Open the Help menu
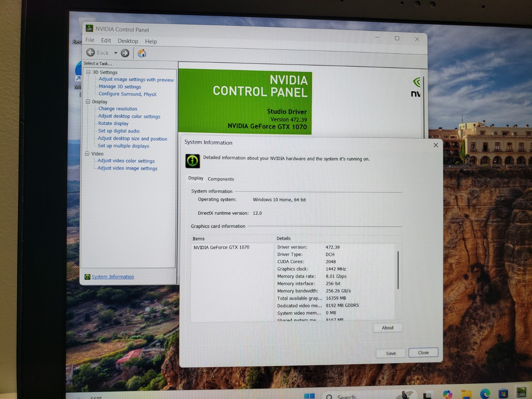 pos(151,42)
